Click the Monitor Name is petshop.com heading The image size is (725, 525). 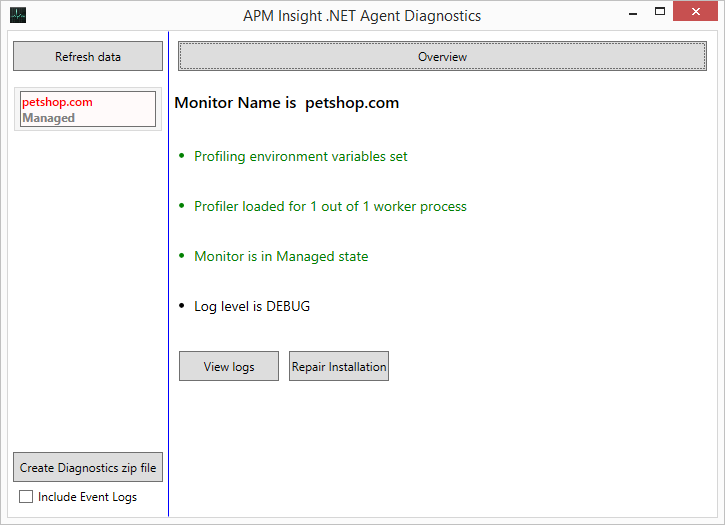pos(287,103)
